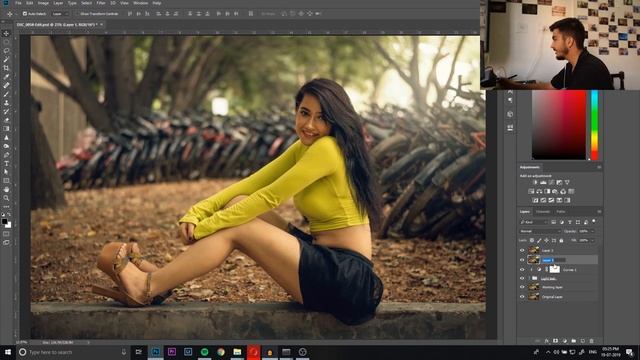Toggle the Auto-Select checkbox
Viewport: 640px width, 360px height.
coord(24,13)
